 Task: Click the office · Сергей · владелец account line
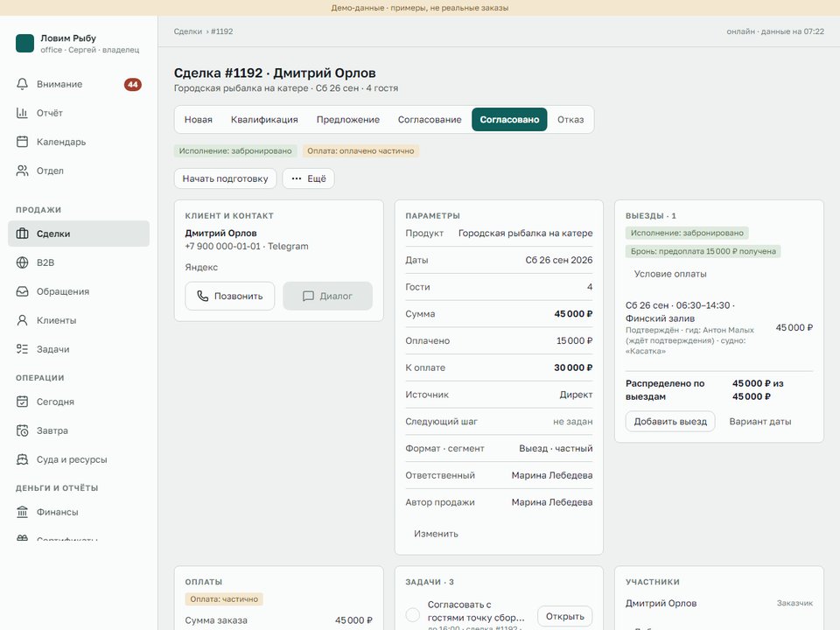click(x=90, y=50)
